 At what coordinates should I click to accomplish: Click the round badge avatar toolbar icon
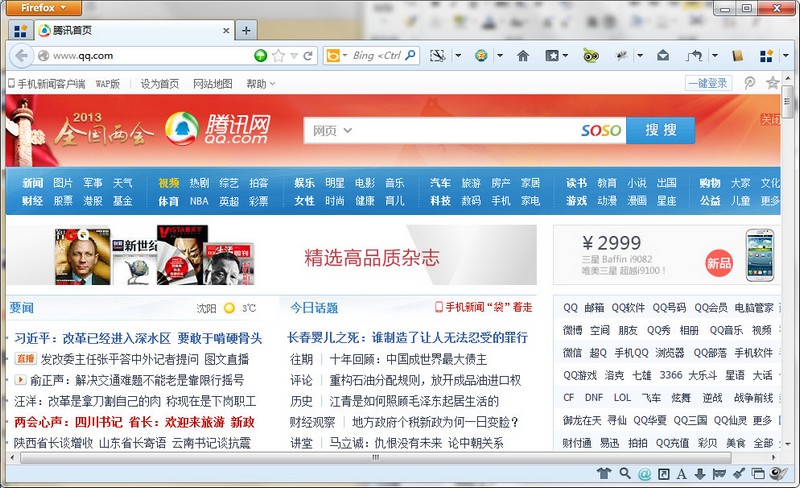481,56
